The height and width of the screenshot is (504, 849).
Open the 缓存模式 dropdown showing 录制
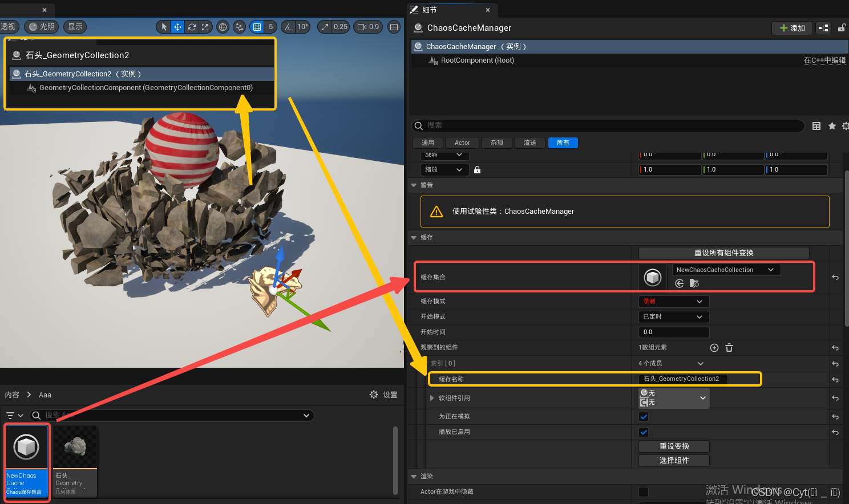point(673,301)
